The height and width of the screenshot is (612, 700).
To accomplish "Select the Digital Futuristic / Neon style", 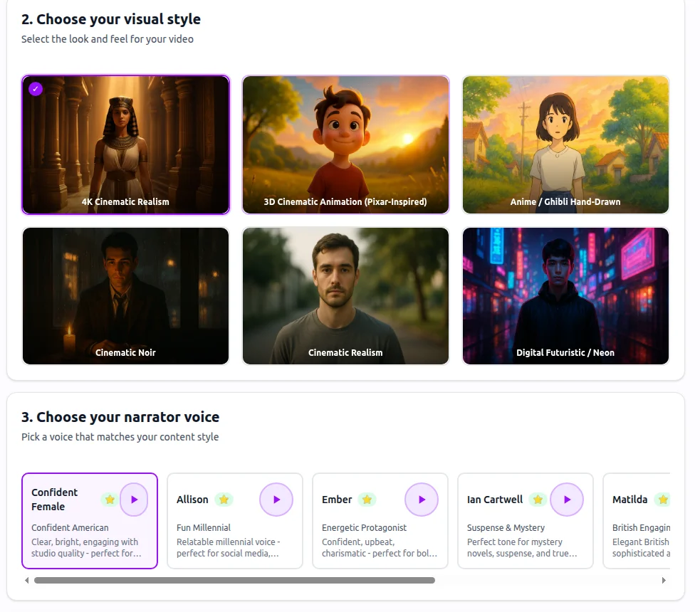I will click(x=565, y=296).
